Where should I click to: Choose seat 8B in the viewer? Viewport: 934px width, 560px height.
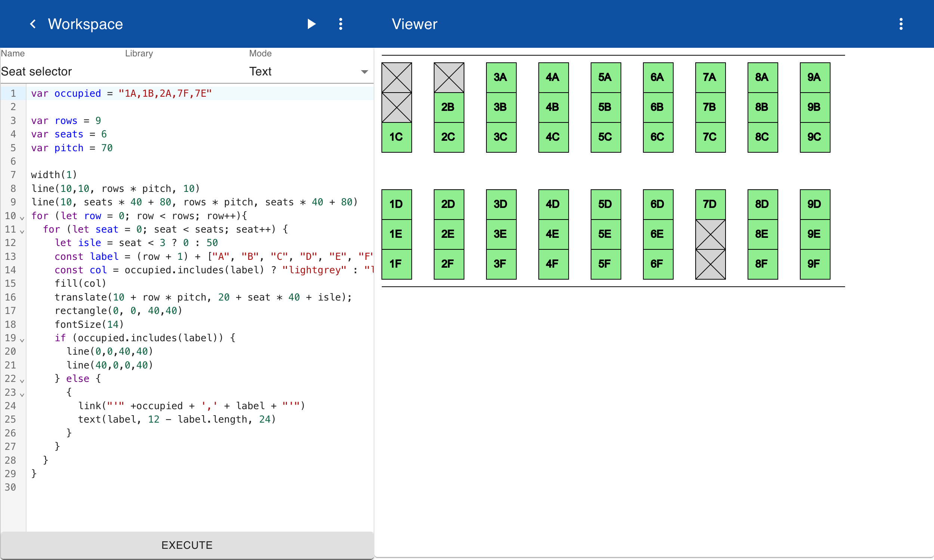pyautogui.click(x=762, y=107)
